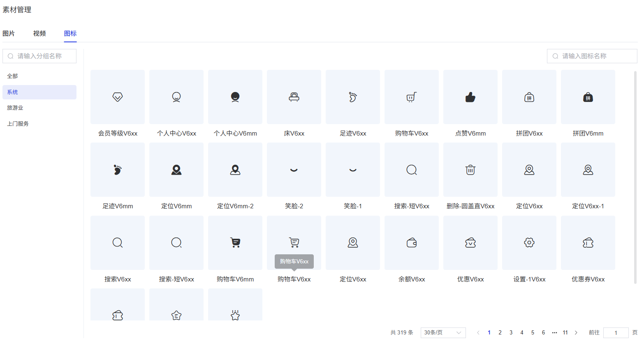The width and height of the screenshot is (644, 341).
Task: Click the 删除-圆盖直V6xx trash can icon
Action: click(470, 170)
